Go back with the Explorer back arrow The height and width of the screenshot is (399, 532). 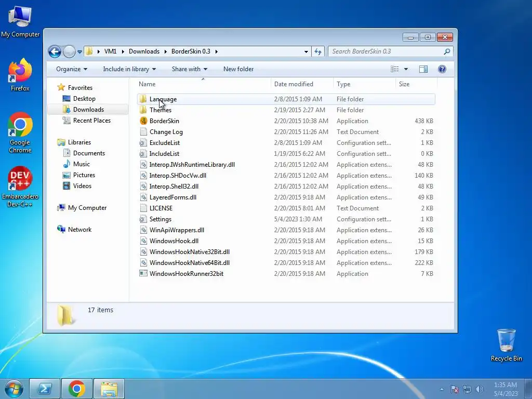point(55,51)
